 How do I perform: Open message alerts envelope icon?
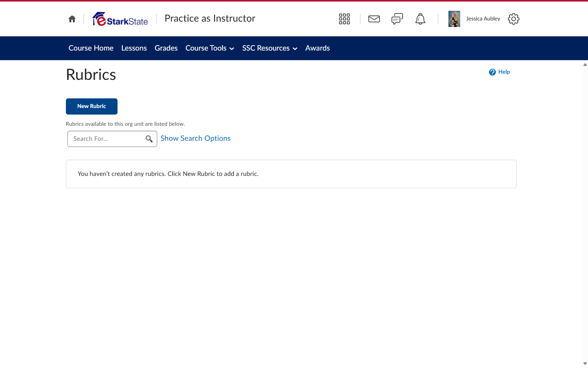pos(374,19)
